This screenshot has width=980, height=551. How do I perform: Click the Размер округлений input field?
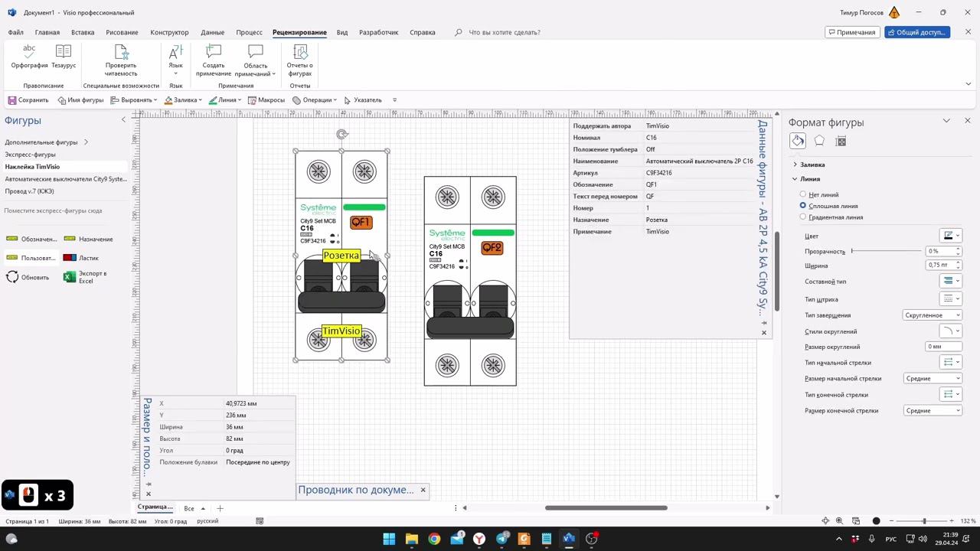[x=943, y=347]
